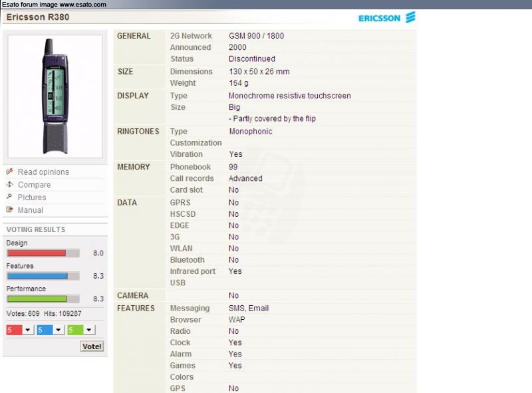Click the Phonebook value 99
The image size is (532, 393).
(233, 167)
